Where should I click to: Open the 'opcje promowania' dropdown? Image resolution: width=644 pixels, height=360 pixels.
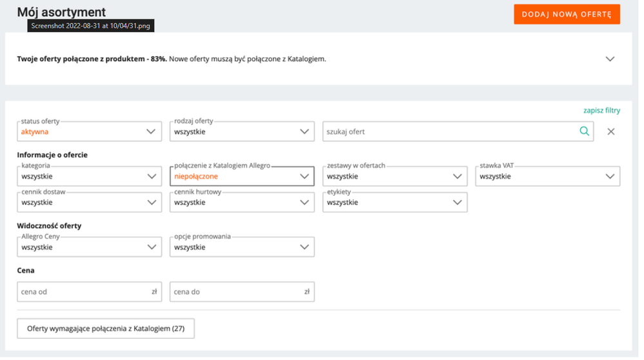coord(242,248)
